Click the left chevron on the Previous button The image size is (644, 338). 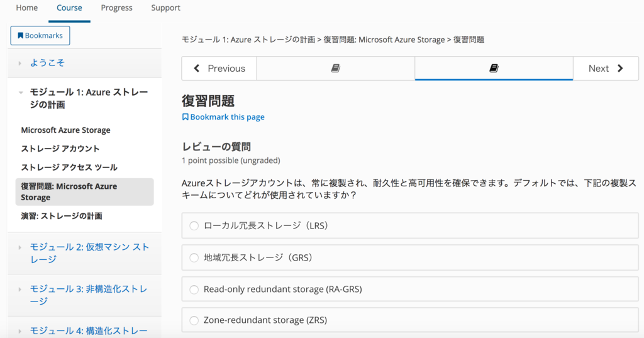(x=197, y=69)
